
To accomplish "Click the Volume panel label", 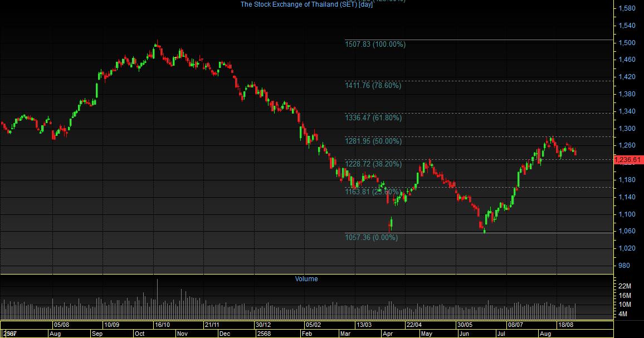I will pos(306,279).
